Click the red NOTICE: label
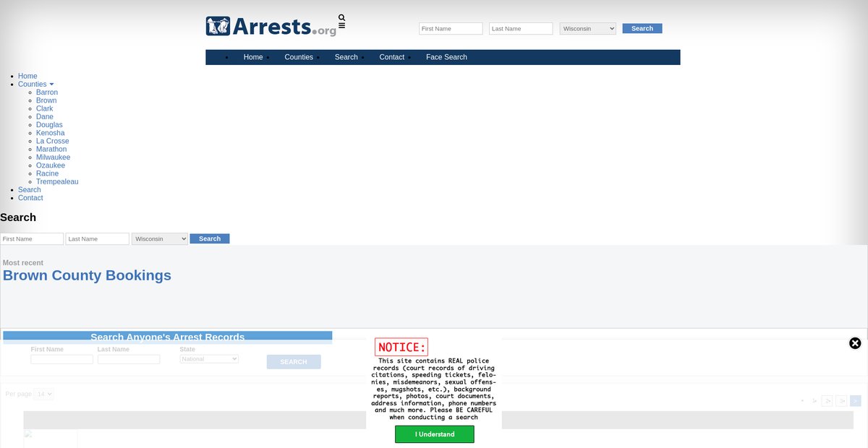Image resolution: width=868 pixels, height=448 pixels. [401, 347]
